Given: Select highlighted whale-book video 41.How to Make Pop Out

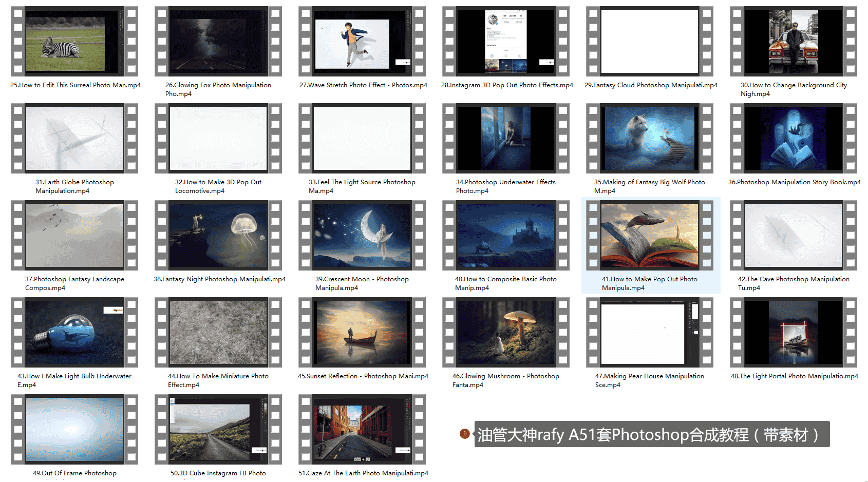Looking at the screenshot, I should tap(650, 235).
